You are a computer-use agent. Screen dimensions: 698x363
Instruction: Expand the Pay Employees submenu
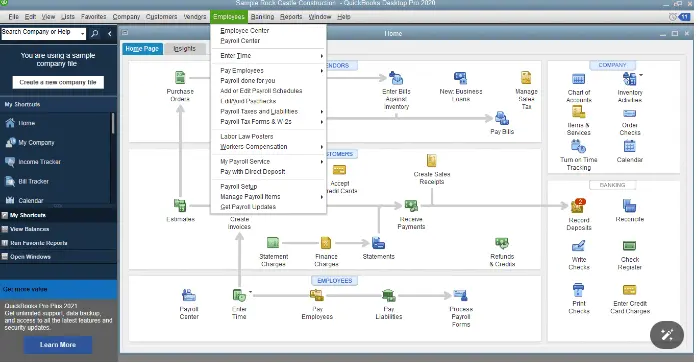(321, 71)
